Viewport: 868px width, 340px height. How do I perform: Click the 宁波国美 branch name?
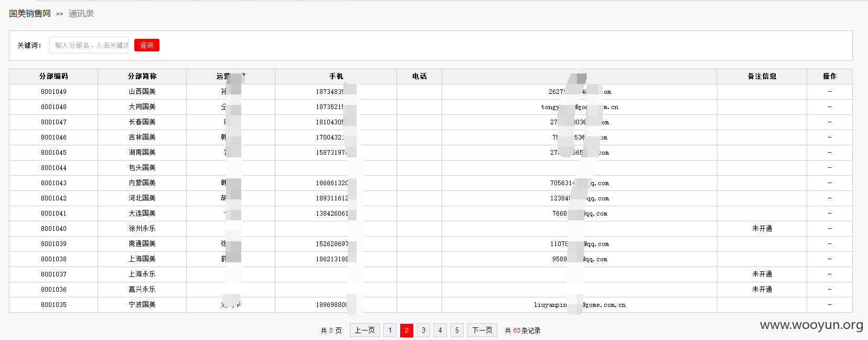142,304
